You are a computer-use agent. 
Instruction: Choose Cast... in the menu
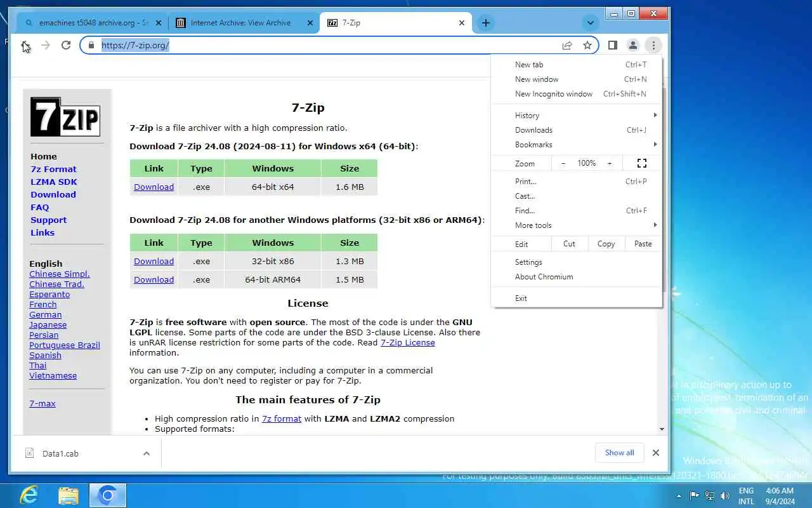click(576, 196)
